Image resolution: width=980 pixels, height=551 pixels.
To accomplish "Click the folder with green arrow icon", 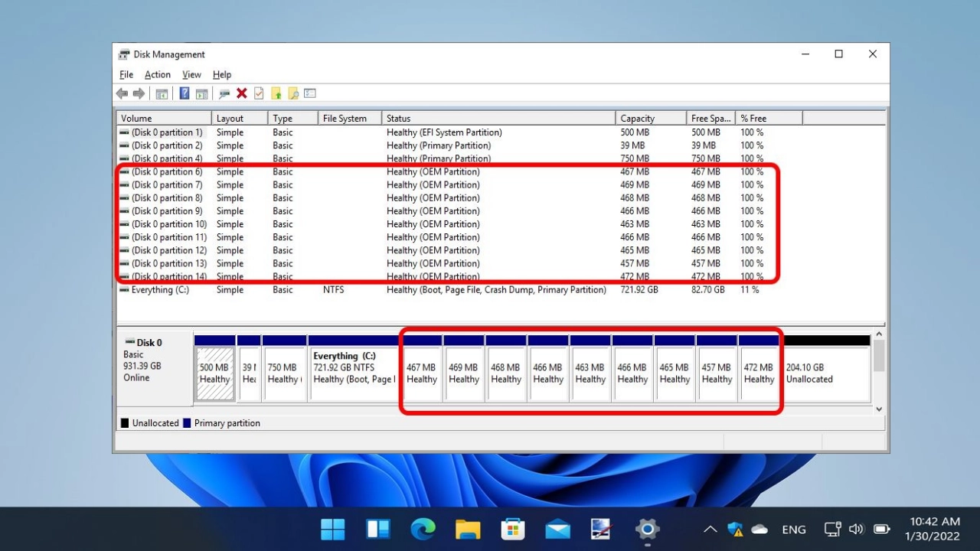I will (x=276, y=93).
